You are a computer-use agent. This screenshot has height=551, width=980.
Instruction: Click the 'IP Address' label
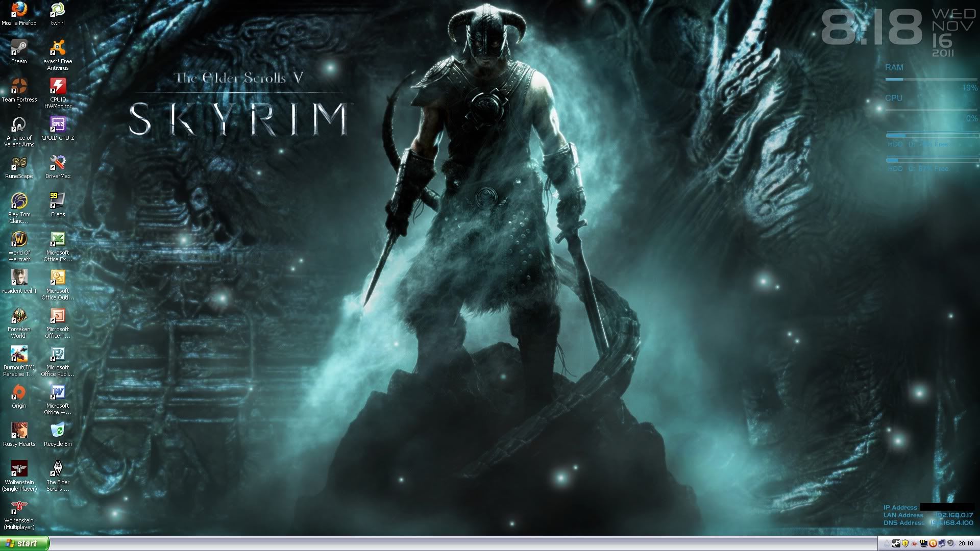coord(900,508)
